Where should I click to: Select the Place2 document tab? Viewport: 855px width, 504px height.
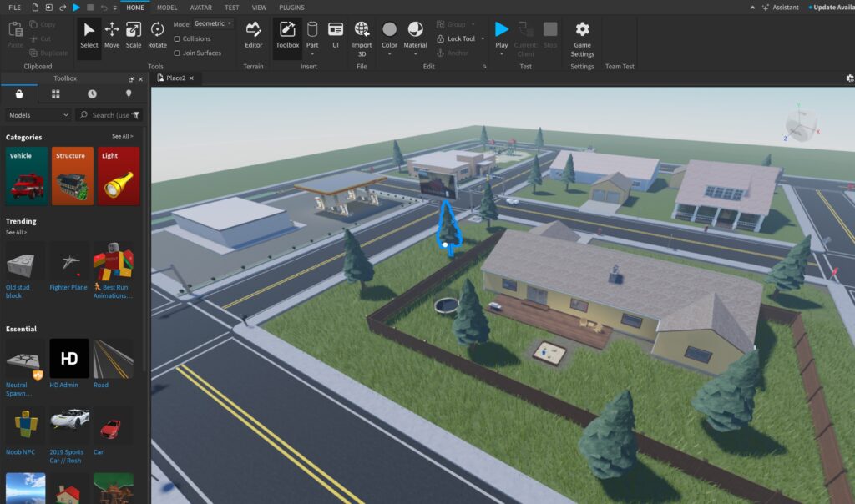coord(175,78)
